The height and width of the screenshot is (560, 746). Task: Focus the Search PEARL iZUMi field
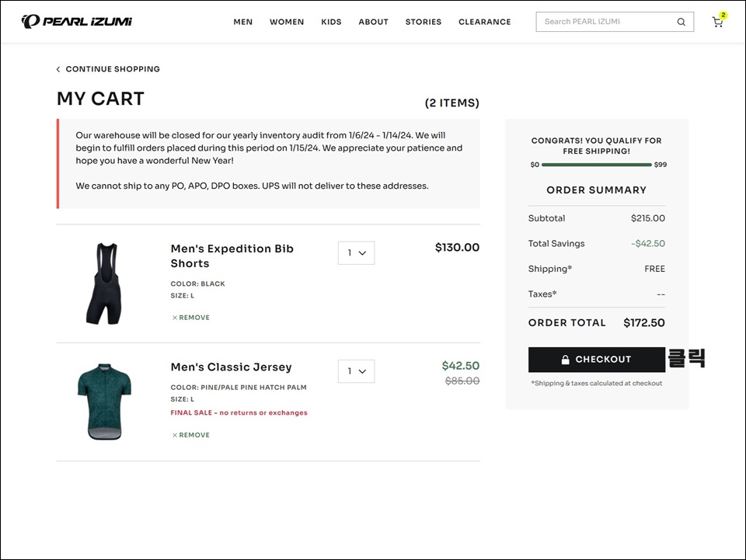615,22
